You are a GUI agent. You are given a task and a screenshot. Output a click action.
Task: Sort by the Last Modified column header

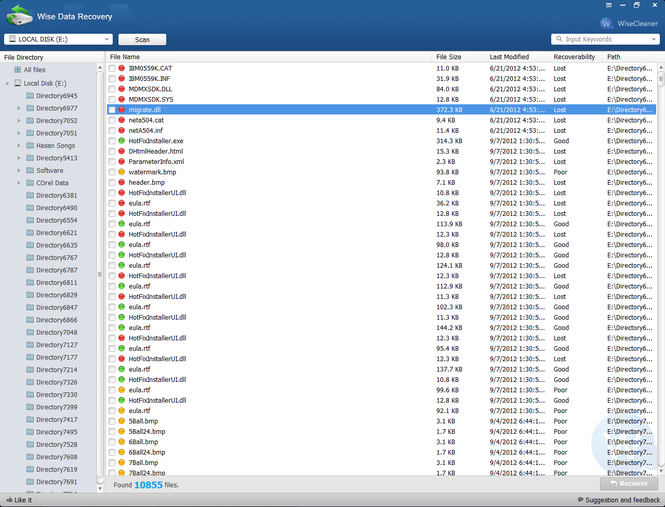point(517,57)
